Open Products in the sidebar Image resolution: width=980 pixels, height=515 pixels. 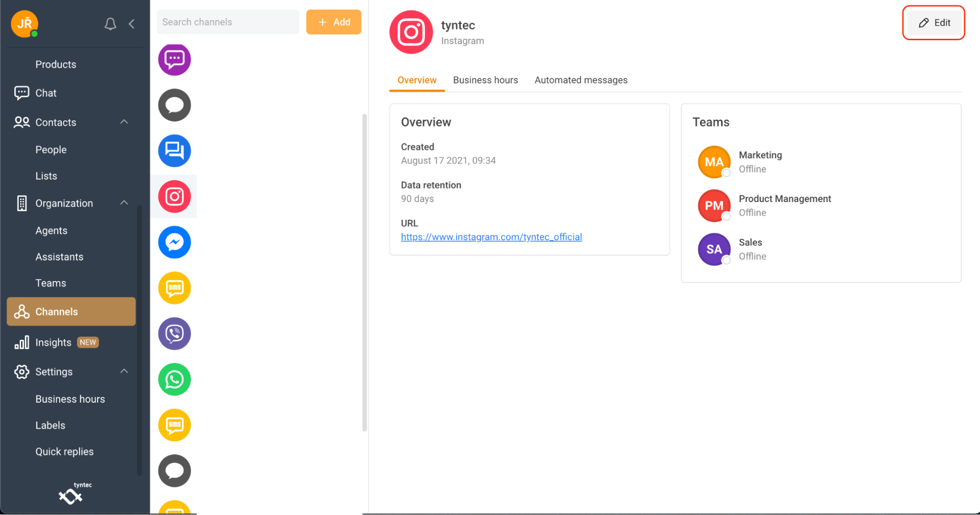pos(56,64)
